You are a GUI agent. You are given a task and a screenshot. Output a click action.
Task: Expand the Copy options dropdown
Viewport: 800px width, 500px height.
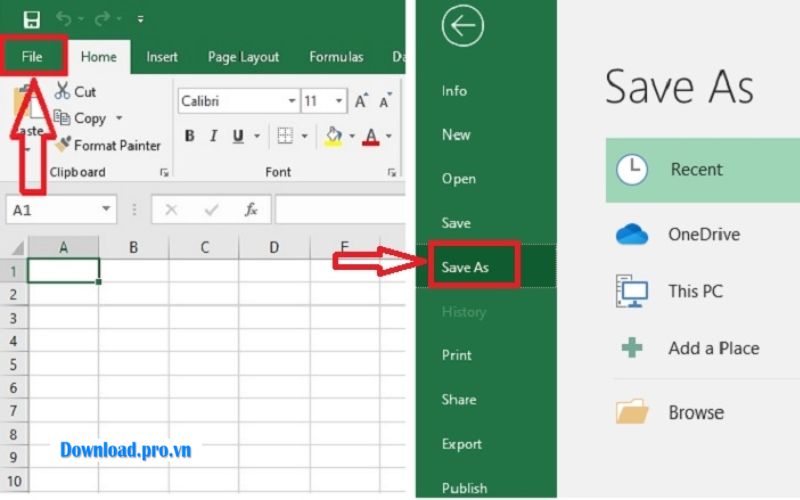(119, 118)
